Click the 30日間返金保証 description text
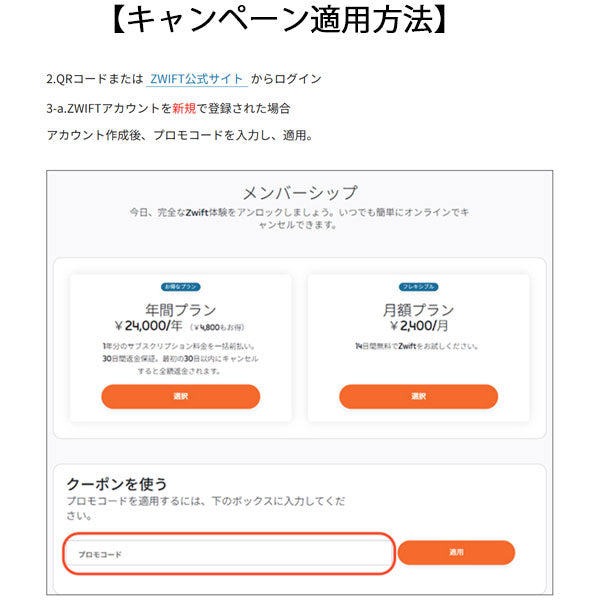The image size is (600, 600). tap(181, 358)
